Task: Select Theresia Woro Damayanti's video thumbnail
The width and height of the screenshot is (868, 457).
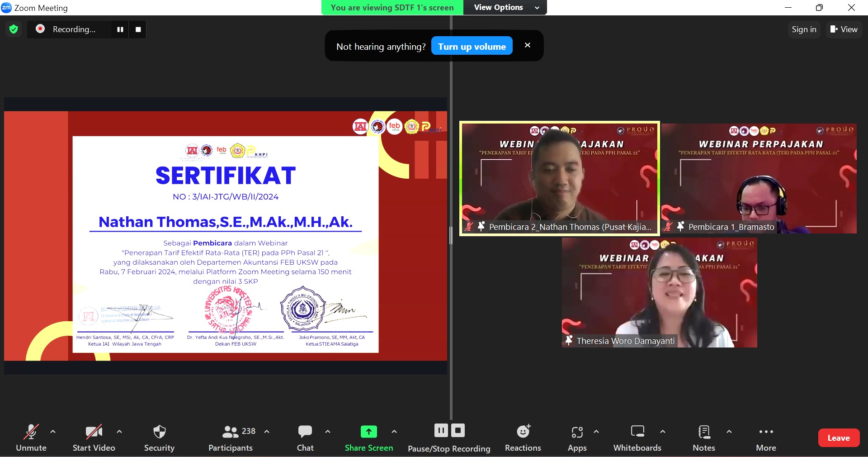Action: (x=659, y=292)
